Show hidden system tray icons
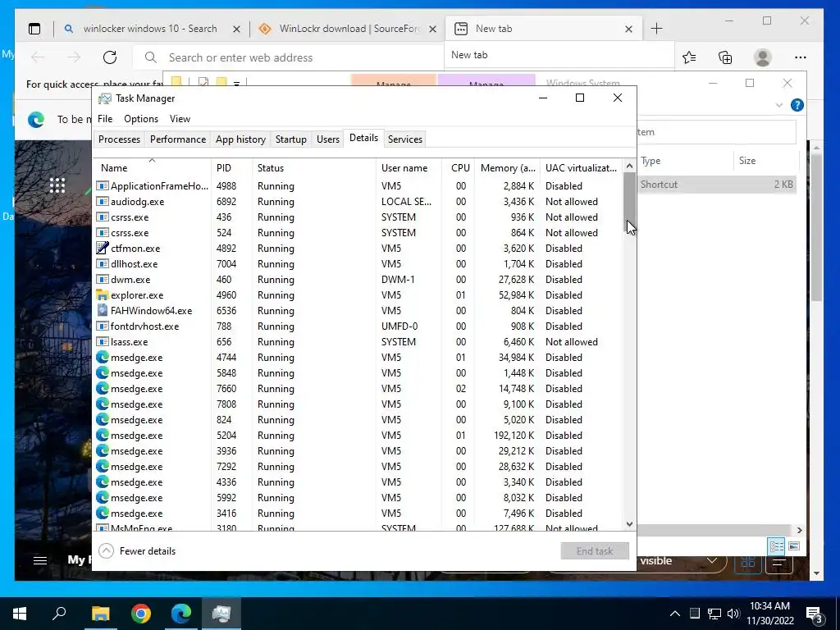Screen dimensions: 840x630 [675, 614]
